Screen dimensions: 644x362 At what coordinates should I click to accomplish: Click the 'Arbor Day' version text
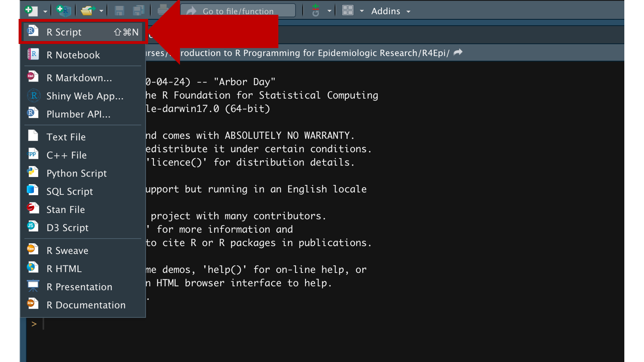pos(245,82)
